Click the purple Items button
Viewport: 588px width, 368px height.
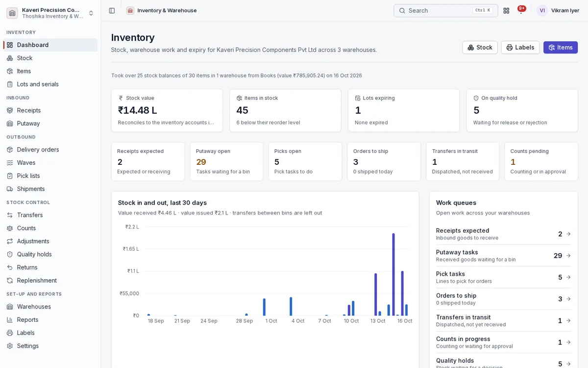pyautogui.click(x=560, y=48)
